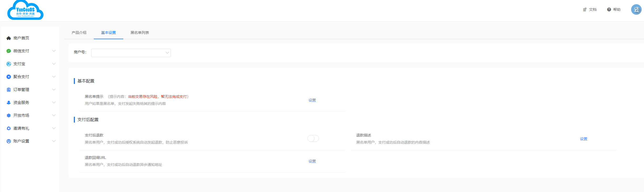644x192 pixels.
Task: Click the YunGouOS cloud logo
Action: [25, 10]
